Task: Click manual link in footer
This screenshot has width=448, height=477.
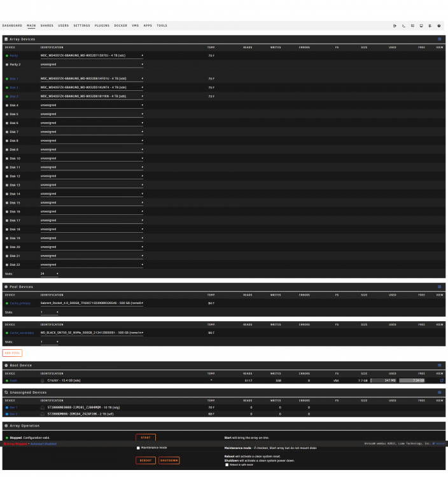Action: pyautogui.click(x=440, y=444)
